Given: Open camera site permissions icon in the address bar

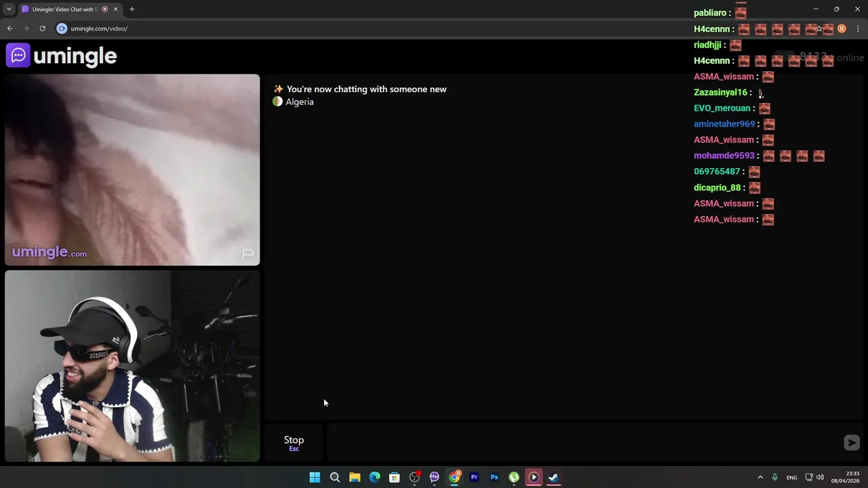Looking at the screenshot, I should (62, 28).
